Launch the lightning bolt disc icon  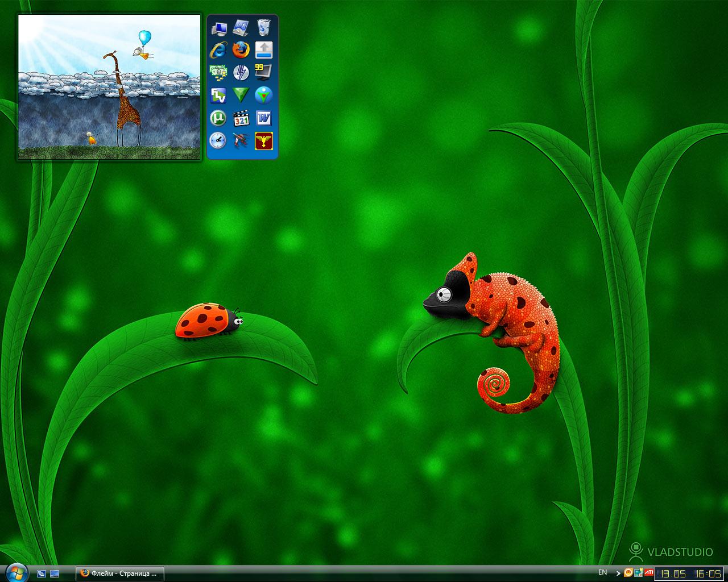[241, 73]
